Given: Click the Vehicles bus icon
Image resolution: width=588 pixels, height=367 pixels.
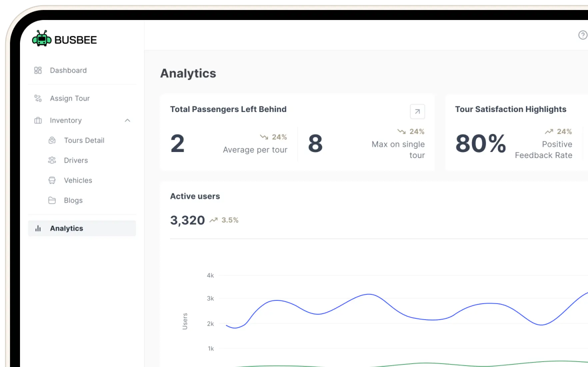Looking at the screenshot, I should 52,180.
